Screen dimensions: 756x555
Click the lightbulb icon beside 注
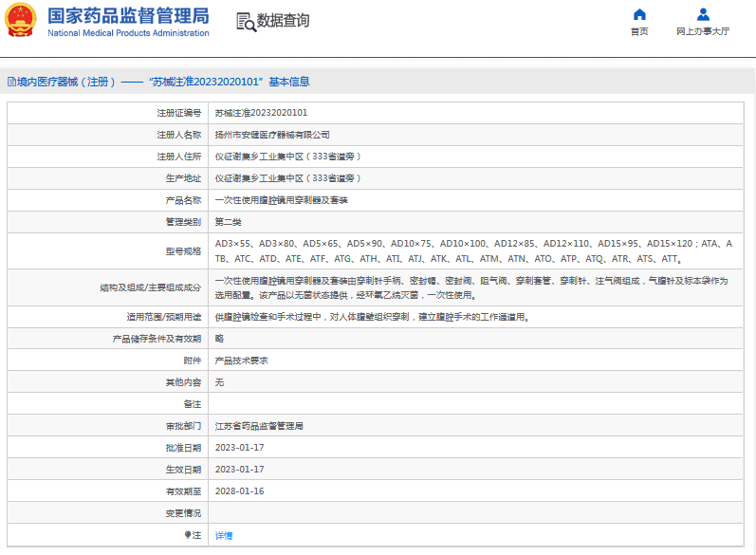coord(188,535)
